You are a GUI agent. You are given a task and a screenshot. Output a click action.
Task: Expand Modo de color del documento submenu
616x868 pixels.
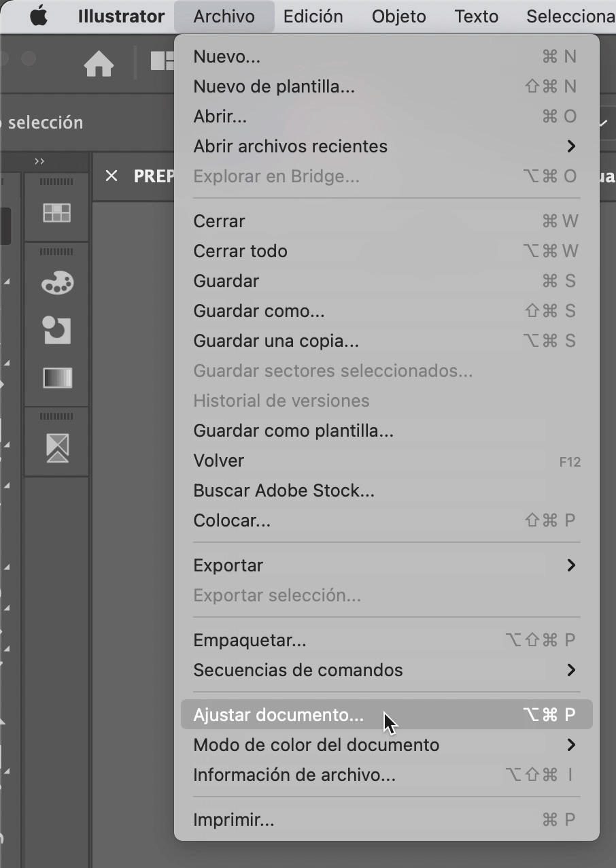click(387, 745)
